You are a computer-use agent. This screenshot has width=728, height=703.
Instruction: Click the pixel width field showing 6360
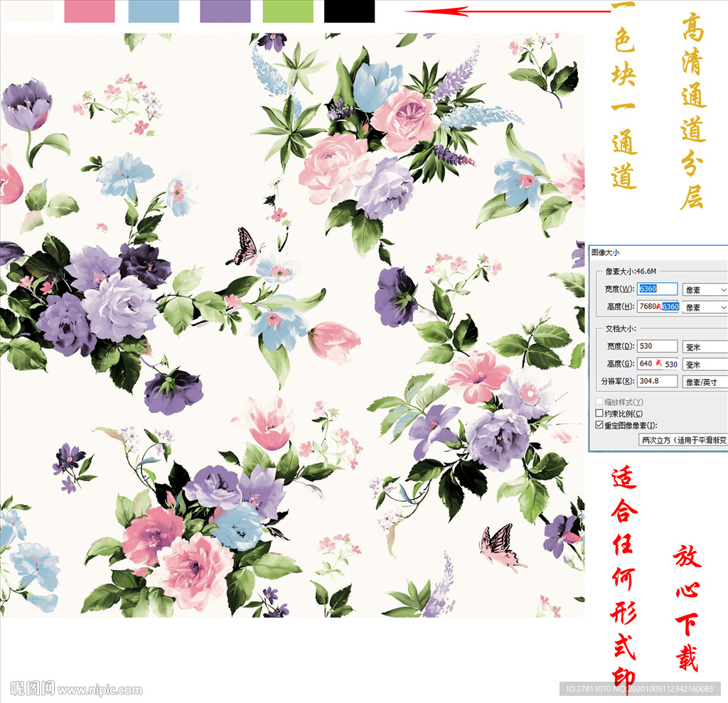[x=657, y=289]
